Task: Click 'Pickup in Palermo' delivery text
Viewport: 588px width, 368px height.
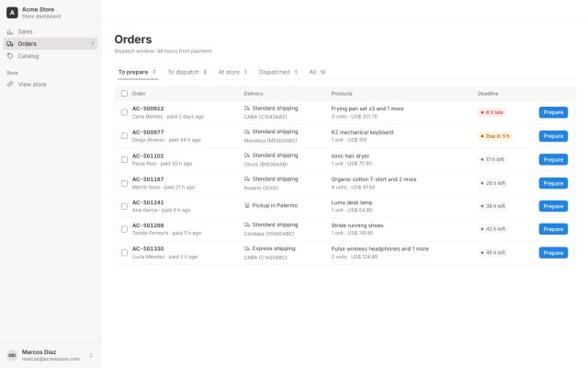Action: coord(275,205)
